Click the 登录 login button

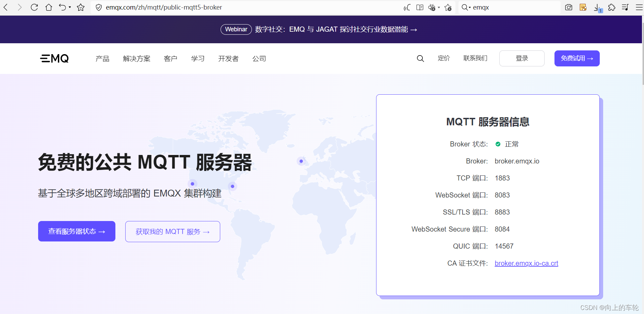[522, 58]
